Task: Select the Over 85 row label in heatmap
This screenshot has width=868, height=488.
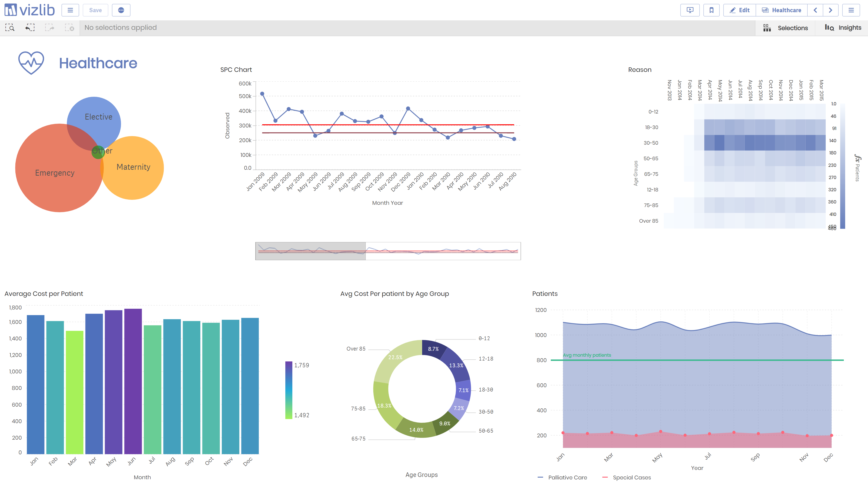Action: (x=648, y=221)
